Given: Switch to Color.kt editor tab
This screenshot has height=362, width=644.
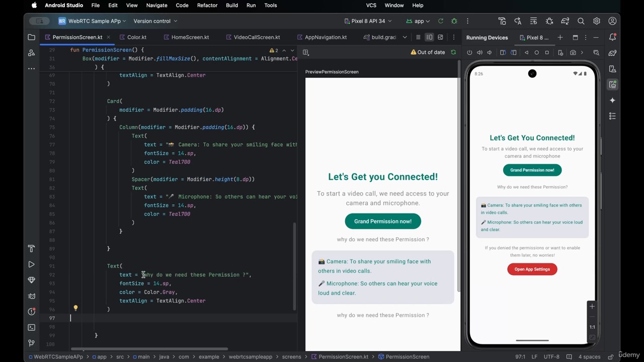Looking at the screenshot, I should point(133,37).
